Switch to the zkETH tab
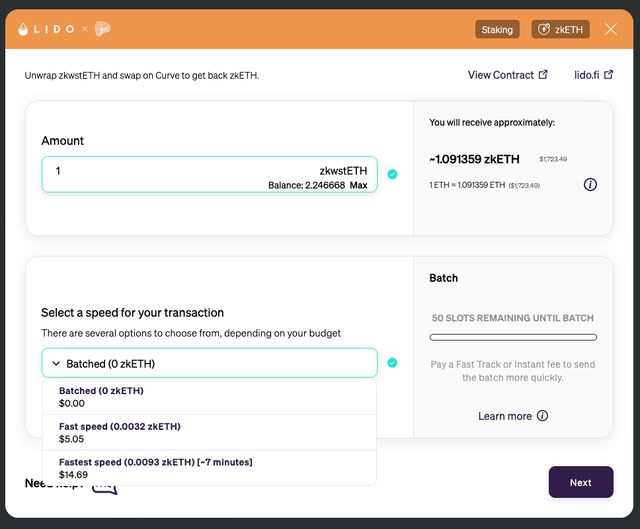 pyautogui.click(x=560, y=29)
